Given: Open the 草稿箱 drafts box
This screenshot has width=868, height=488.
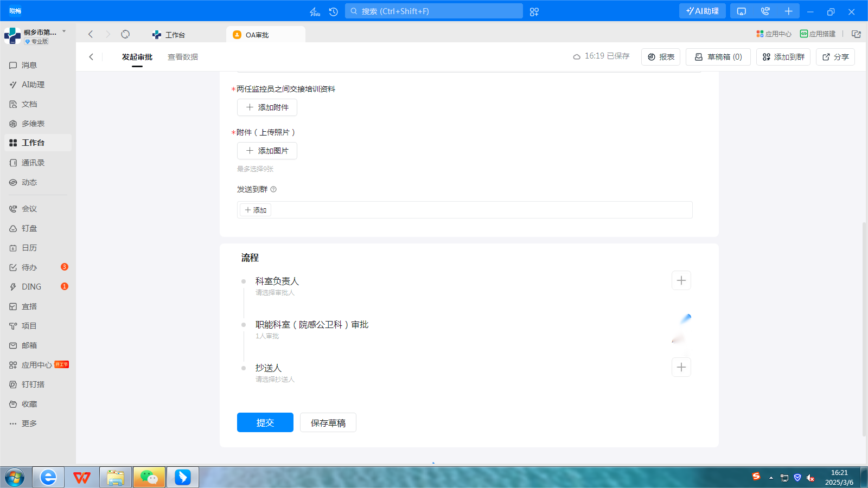Looking at the screenshot, I should click(x=718, y=56).
